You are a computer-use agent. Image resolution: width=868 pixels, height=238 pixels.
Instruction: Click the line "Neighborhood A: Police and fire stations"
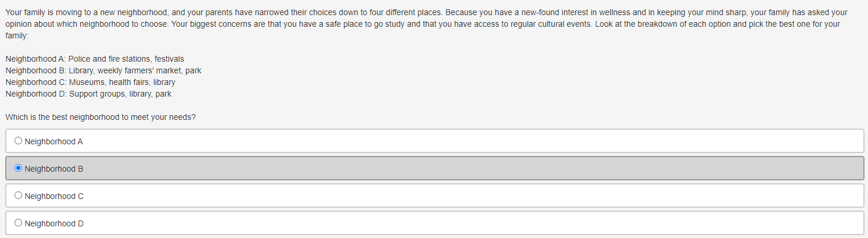[x=95, y=59]
